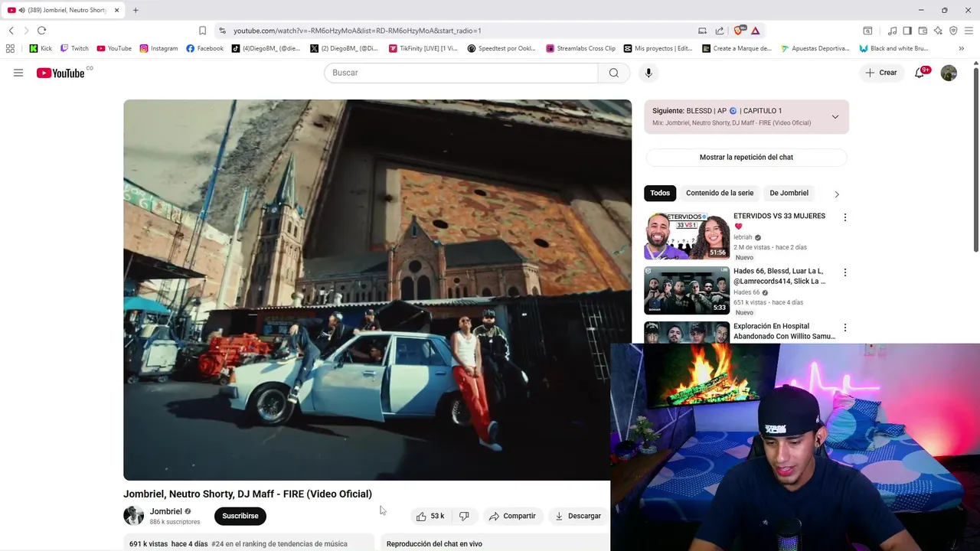980x551 pixels.
Task: Open the Instagram bookmark
Action: (158, 48)
